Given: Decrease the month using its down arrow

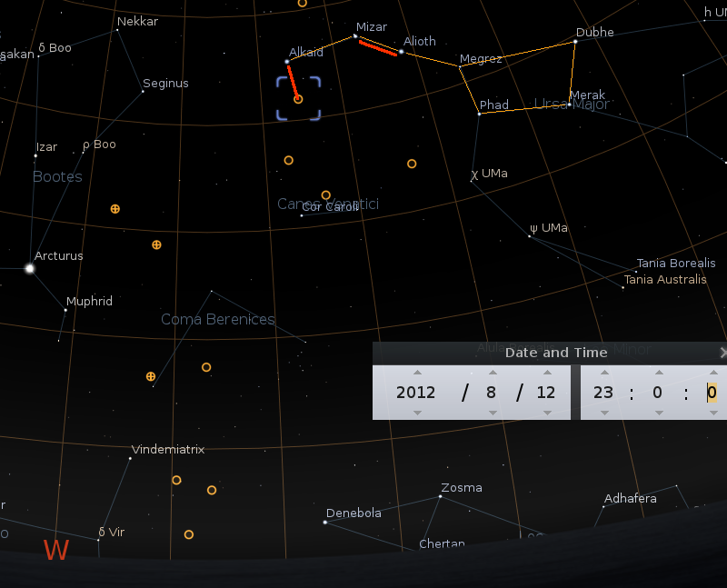Looking at the screenshot, I should coord(493,413).
